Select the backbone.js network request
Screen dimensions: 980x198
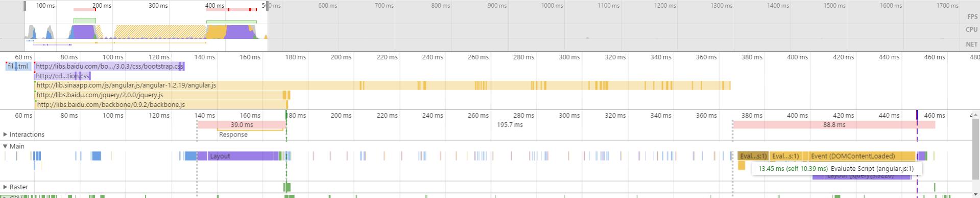pos(161,105)
